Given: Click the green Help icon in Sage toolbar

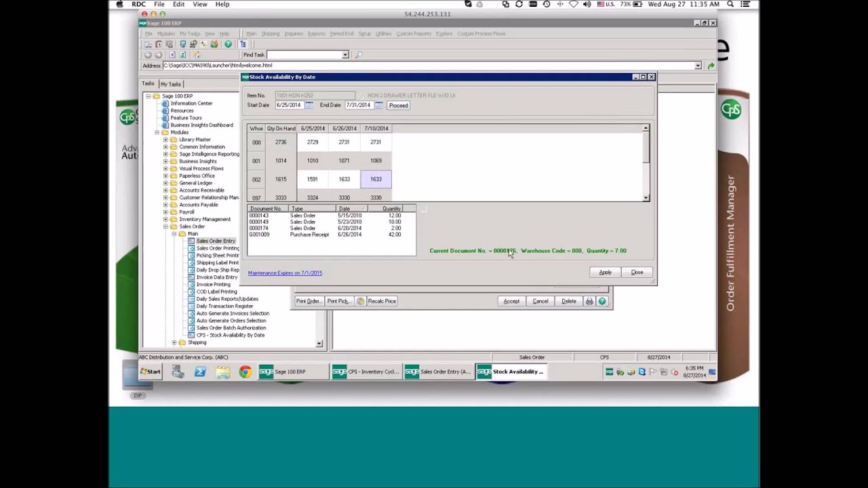Looking at the screenshot, I should point(228,44).
